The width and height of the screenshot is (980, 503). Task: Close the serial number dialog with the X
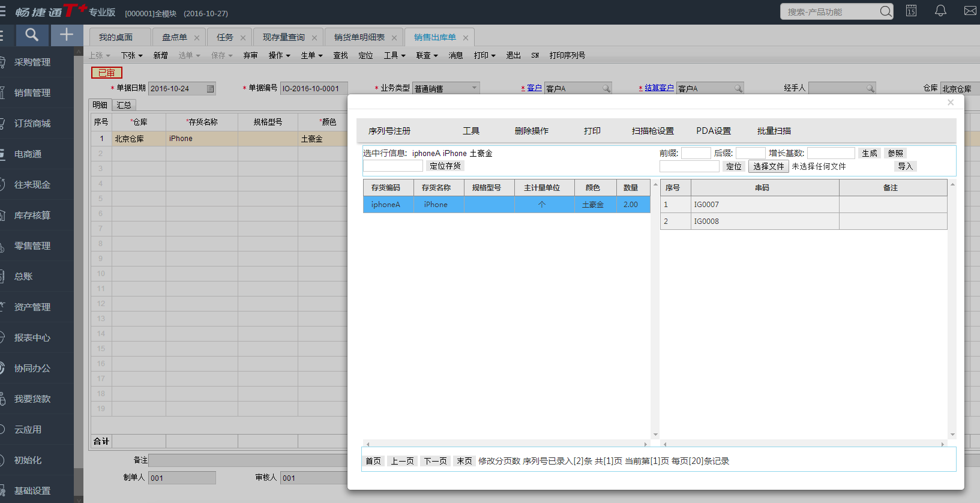pos(951,103)
